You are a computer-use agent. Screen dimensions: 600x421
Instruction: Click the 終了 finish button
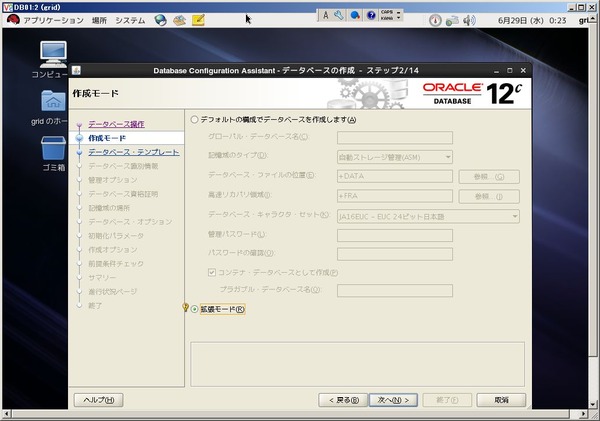(x=447, y=400)
